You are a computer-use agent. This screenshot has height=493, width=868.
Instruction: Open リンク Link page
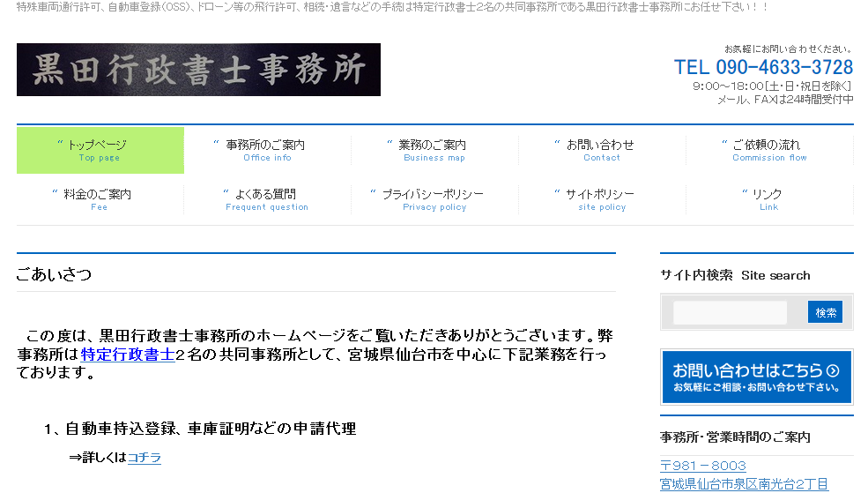click(769, 199)
